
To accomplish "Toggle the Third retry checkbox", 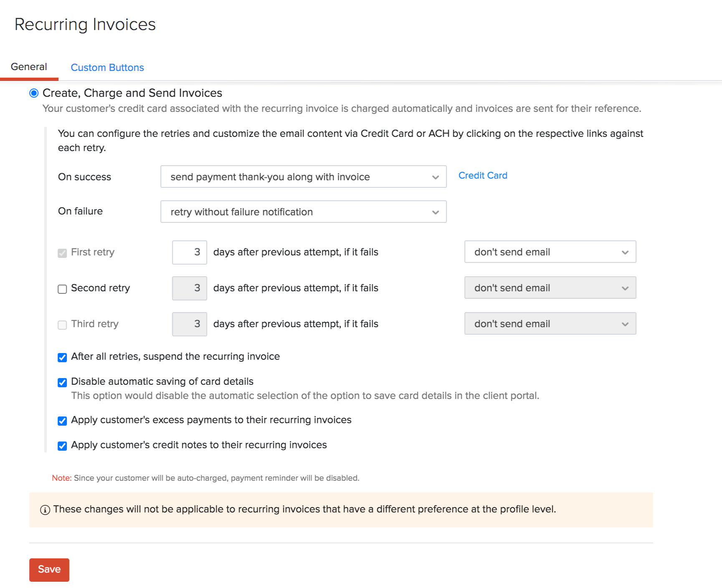I will pyautogui.click(x=62, y=325).
